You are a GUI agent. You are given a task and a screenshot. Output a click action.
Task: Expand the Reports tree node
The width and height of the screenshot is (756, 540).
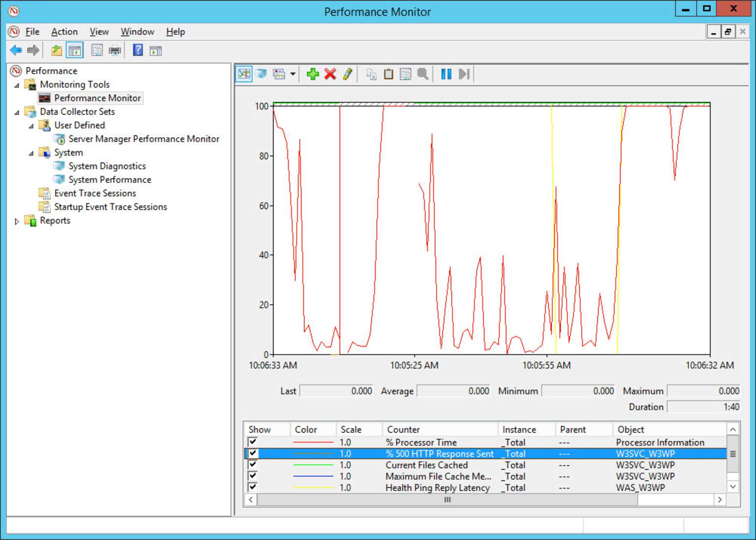tap(17, 221)
